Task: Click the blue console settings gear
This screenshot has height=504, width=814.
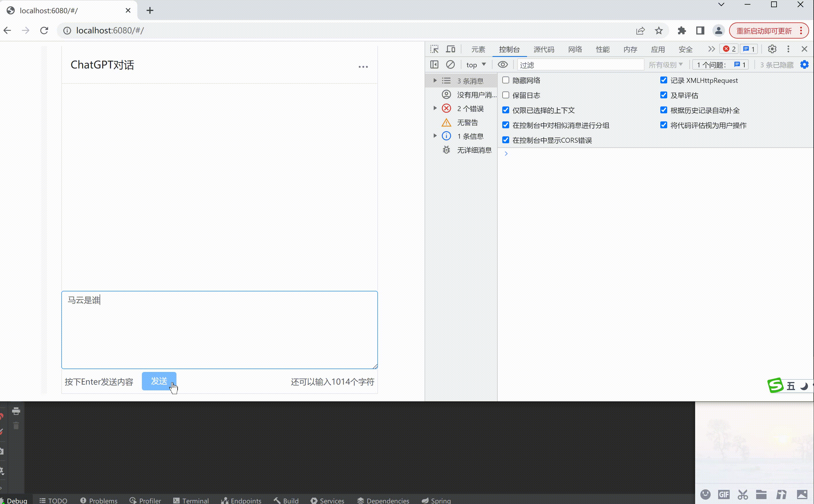Action: click(804, 64)
